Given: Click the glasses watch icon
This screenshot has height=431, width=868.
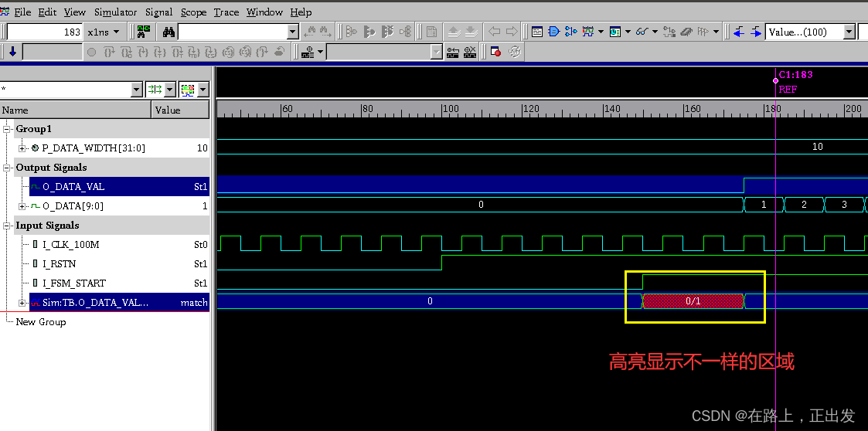Looking at the screenshot, I should pos(642,32).
